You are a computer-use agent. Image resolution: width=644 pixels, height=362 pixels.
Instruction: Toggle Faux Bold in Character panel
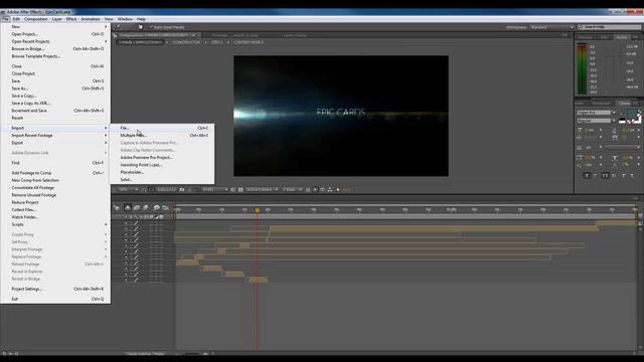pos(587,176)
